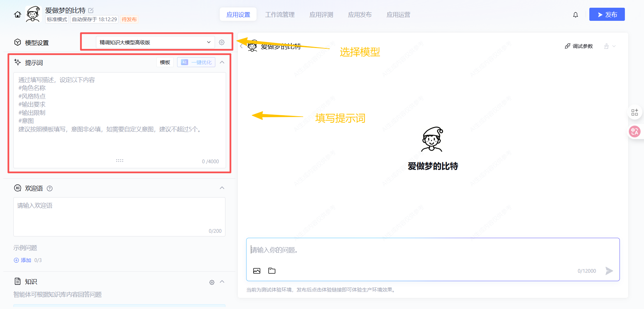The image size is (644, 309).
Task: Open knowledge section settings gear
Action: 212,282
